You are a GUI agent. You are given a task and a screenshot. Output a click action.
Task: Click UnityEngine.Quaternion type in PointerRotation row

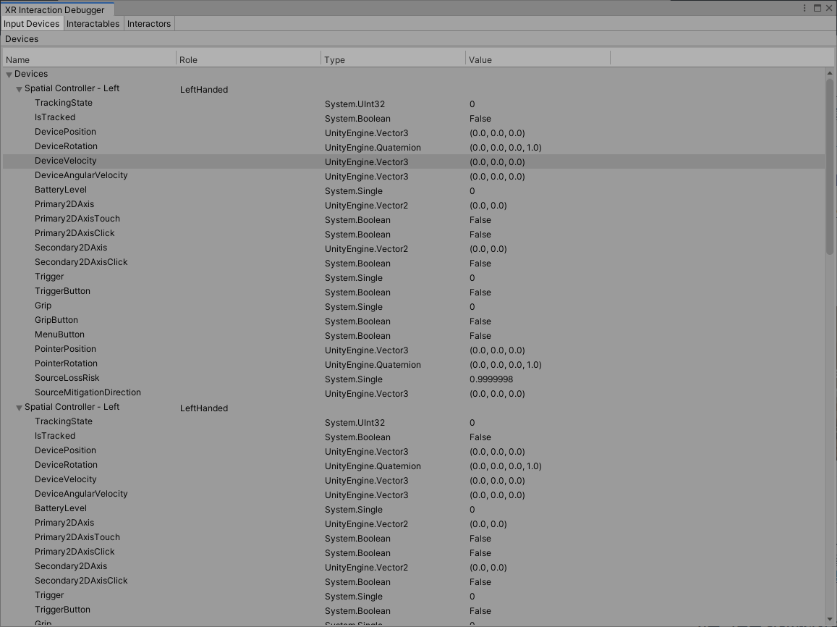(x=373, y=365)
